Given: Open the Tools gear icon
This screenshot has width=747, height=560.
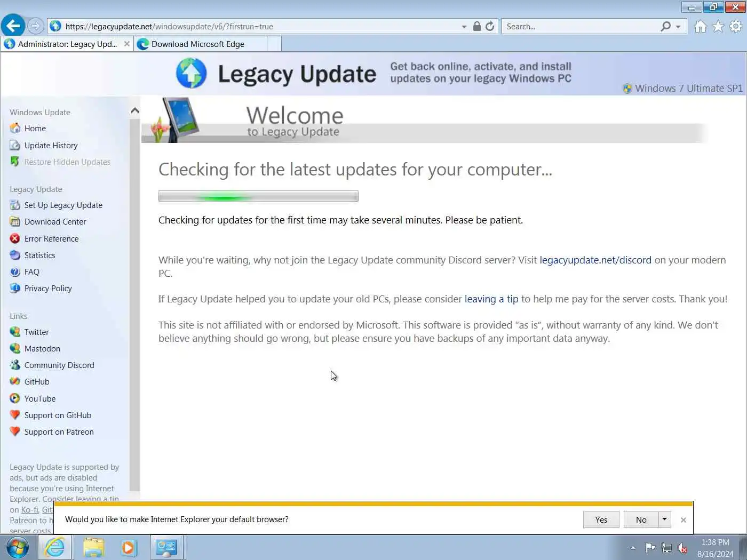Looking at the screenshot, I should [736, 26].
